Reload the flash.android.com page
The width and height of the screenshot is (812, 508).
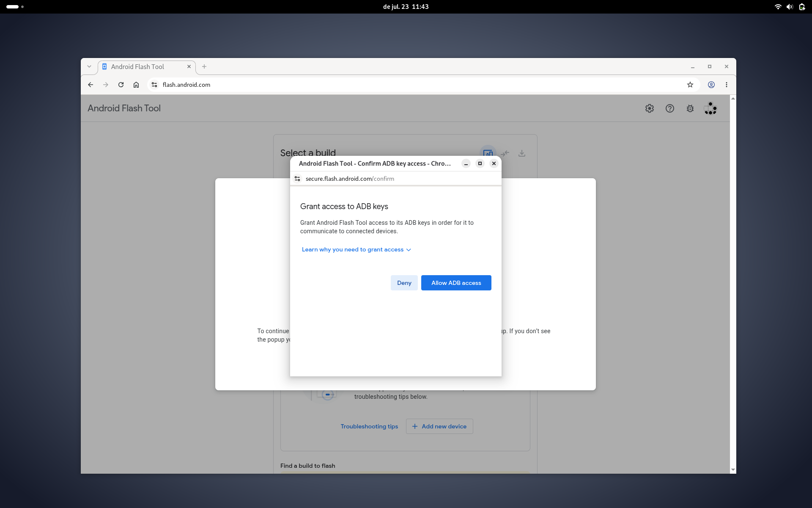pos(121,85)
